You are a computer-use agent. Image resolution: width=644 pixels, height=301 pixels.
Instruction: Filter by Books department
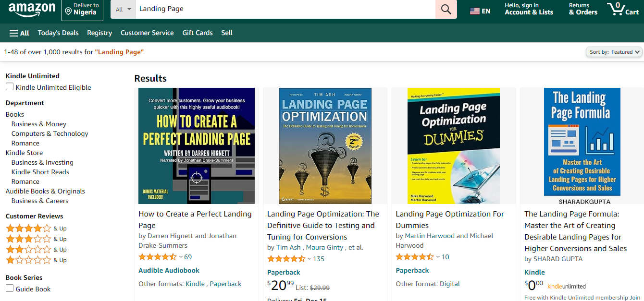click(x=15, y=114)
